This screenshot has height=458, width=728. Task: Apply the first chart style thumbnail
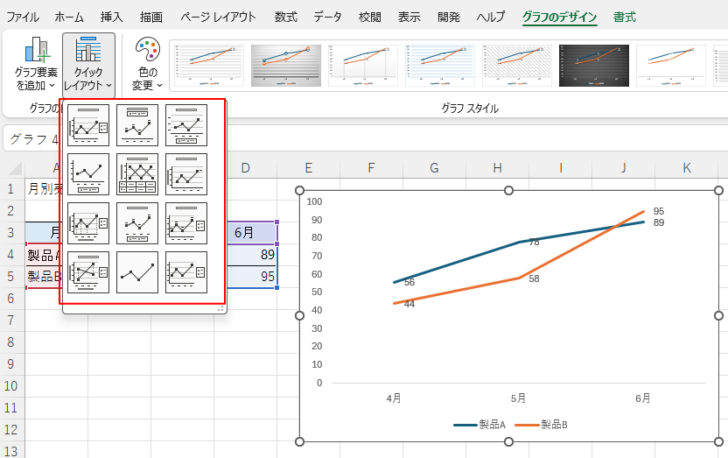[209, 65]
